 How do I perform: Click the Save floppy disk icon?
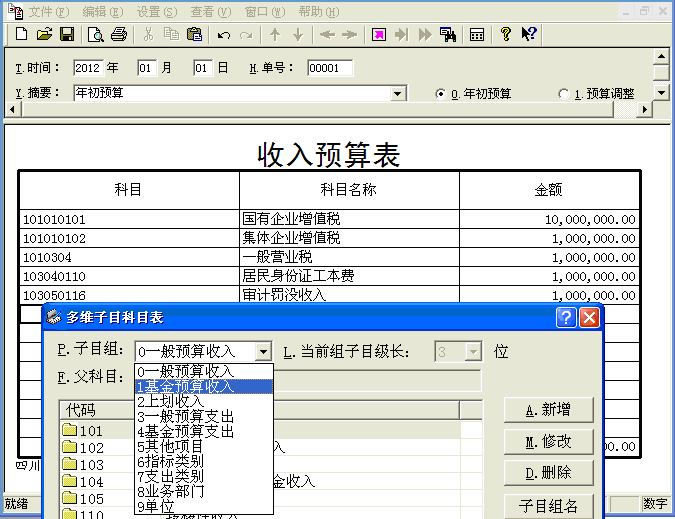(x=67, y=34)
